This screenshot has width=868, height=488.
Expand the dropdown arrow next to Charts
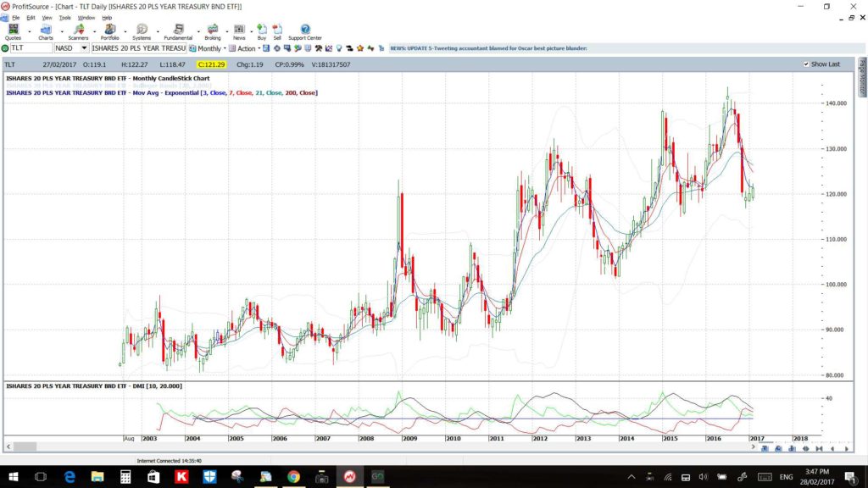click(x=61, y=31)
